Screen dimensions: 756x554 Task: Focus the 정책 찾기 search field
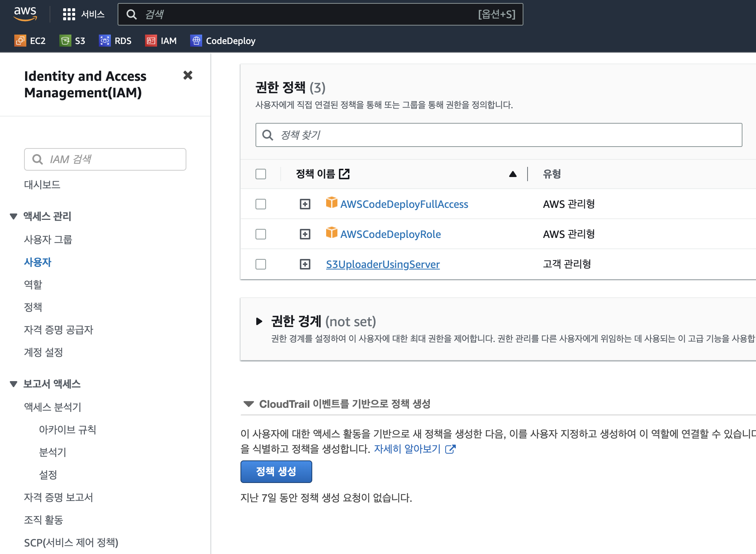coord(499,135)
